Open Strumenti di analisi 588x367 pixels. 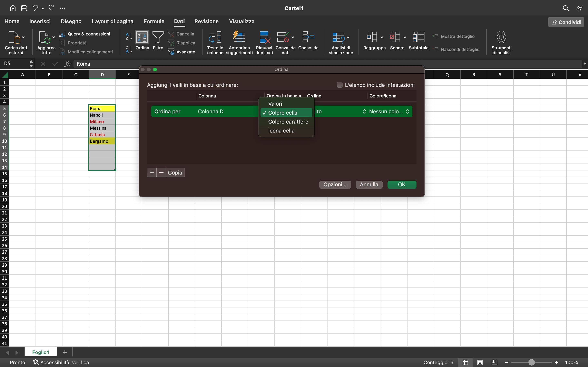click(x=501, y=43)
